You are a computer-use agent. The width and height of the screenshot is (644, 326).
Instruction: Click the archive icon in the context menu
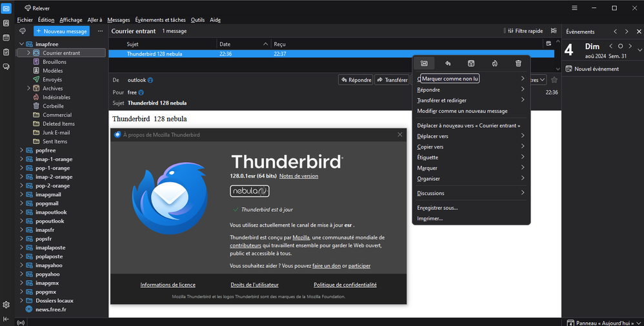471,63
